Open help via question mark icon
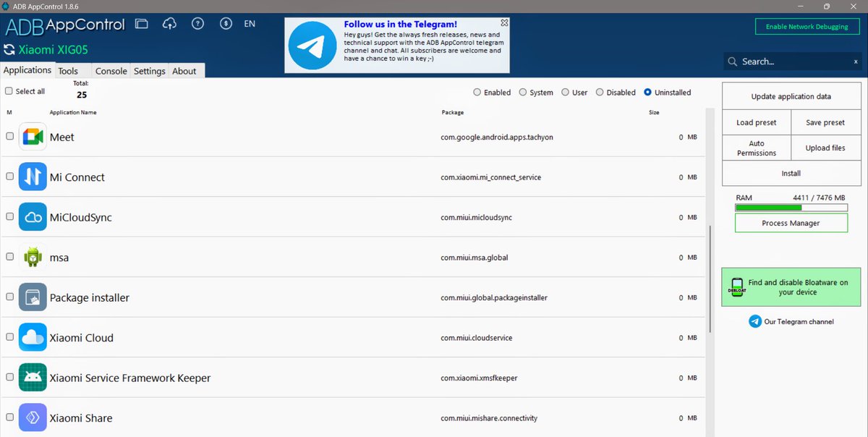 click(198, 24)
